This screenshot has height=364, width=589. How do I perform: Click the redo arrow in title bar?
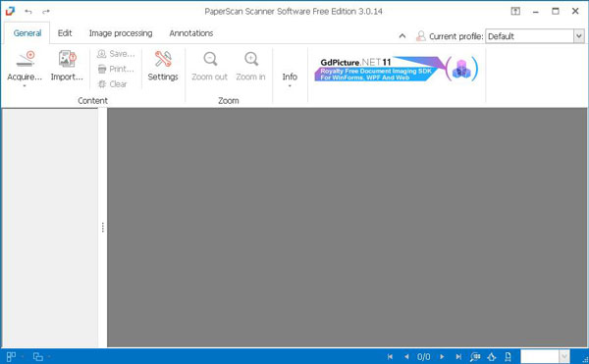[46, 12]
